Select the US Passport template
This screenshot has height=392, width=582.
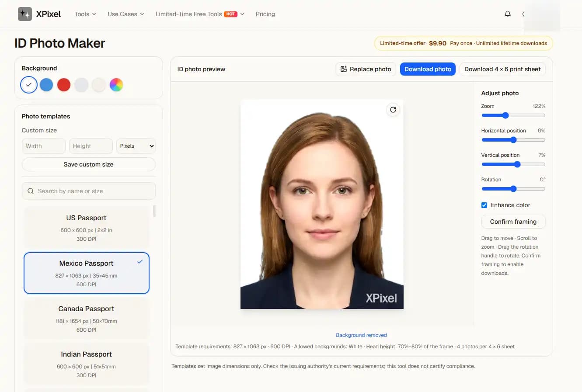tap(87, 228)
